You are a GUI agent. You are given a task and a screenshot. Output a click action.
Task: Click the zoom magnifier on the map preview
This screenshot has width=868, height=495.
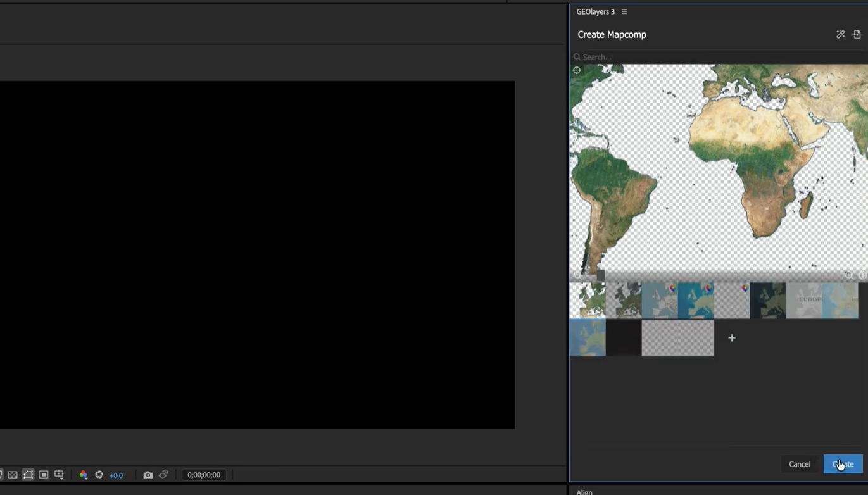coord(849,275)
